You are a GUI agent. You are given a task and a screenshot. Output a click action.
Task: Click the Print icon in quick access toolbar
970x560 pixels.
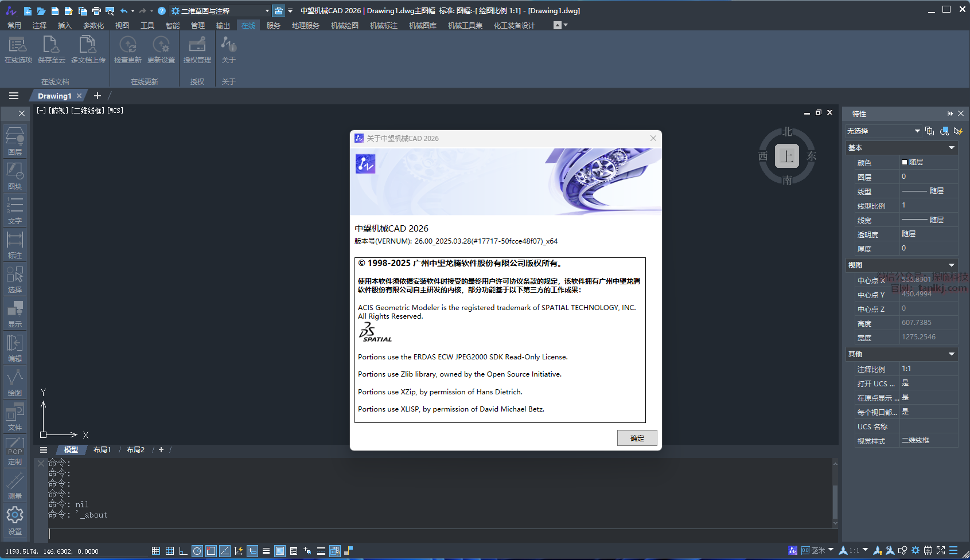pos(96,11)
